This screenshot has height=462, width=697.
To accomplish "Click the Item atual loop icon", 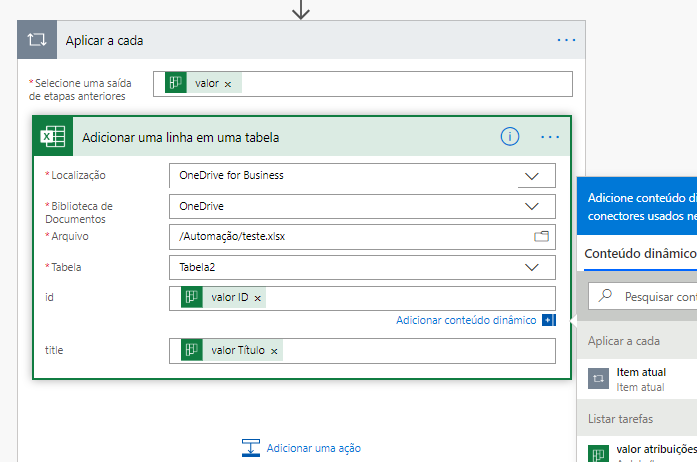I will (x=598, y=378).
